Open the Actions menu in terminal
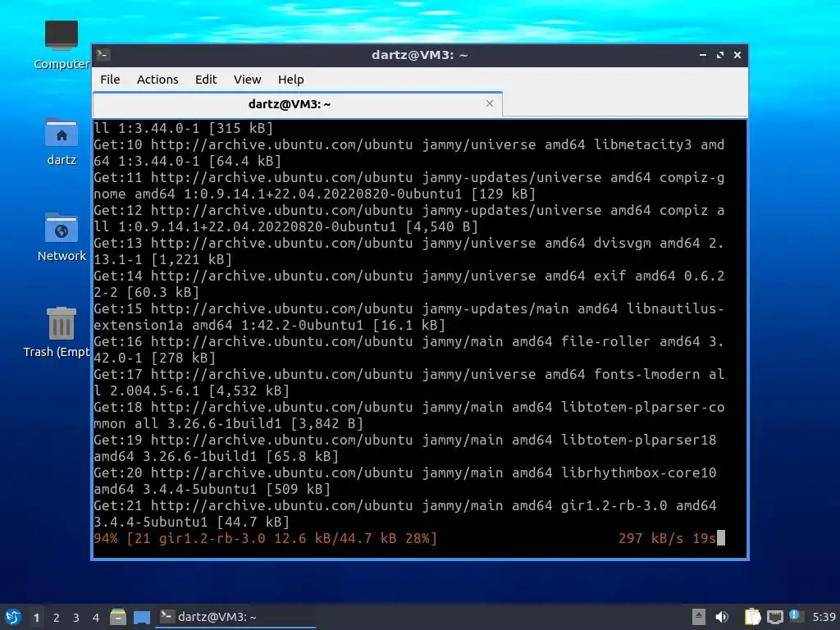 (157, 80)
